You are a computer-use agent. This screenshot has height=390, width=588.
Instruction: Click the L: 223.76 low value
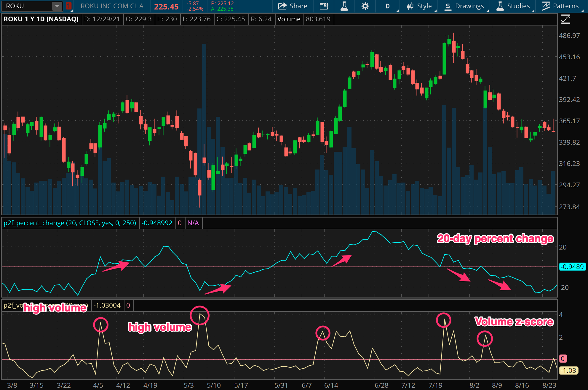click(196, 19)
